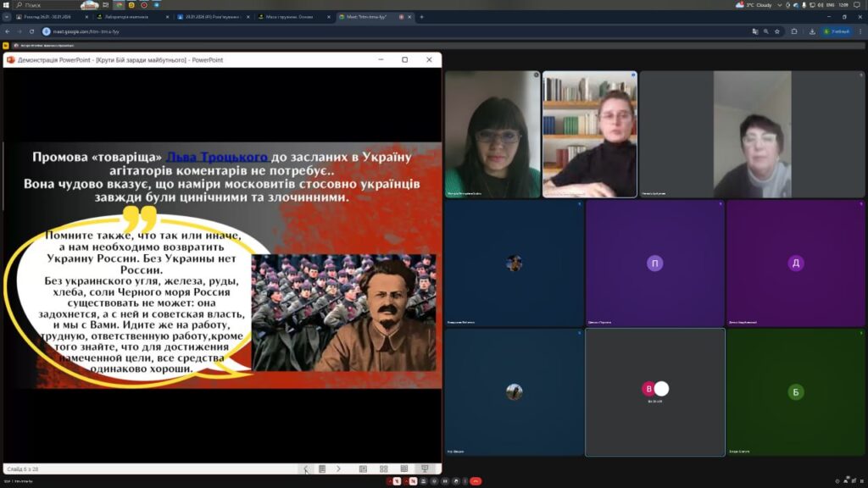Switch to slide sorter view
The image size is (868, 488).
click(x=383, y=469)
